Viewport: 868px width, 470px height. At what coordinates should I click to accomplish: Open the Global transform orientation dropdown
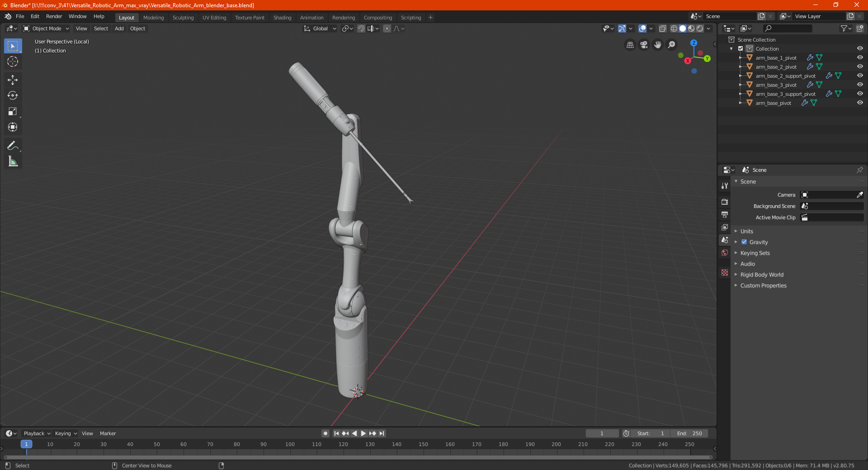pyautogui.click(x=320, y=28)
